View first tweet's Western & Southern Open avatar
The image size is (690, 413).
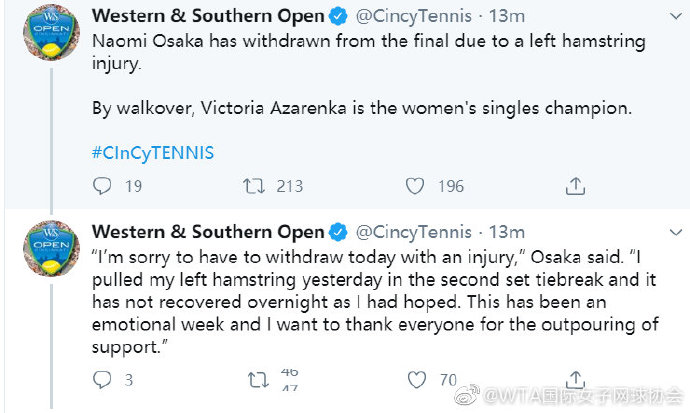coord(51,32)
